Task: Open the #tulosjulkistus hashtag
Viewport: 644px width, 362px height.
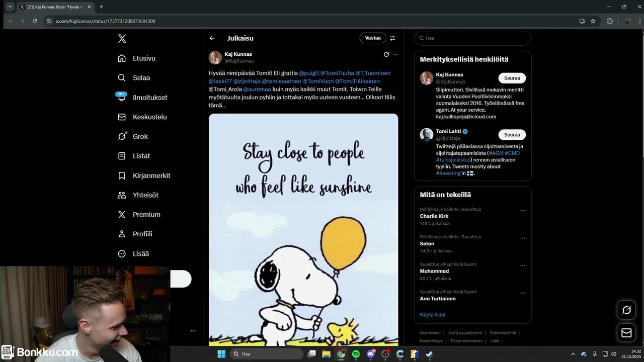Action: pyautogui.click(x=453, y=160)
